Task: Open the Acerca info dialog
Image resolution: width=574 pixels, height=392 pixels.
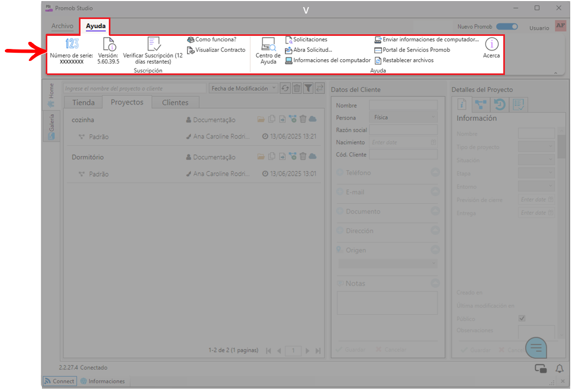Action: point(491,48)
